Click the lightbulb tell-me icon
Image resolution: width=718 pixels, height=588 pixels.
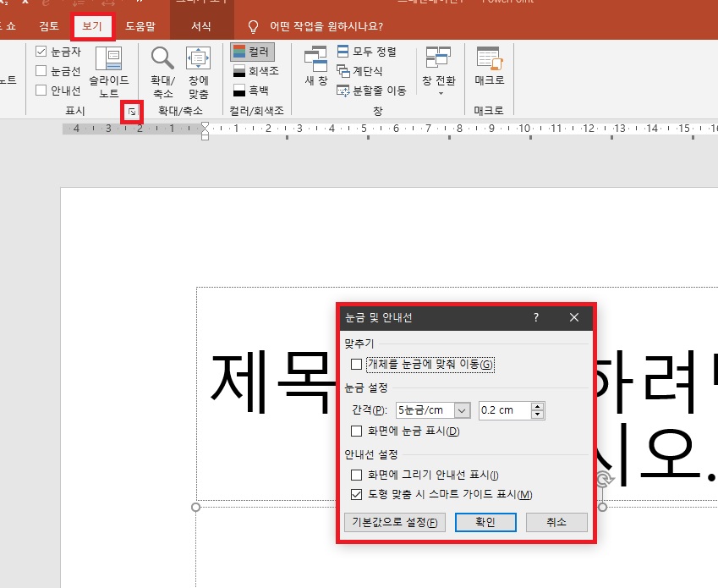[253, 26]
